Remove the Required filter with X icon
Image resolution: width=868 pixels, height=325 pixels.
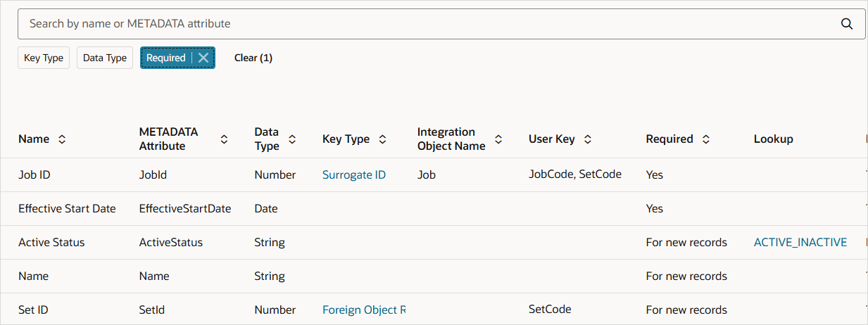click(x=203, y=58)
